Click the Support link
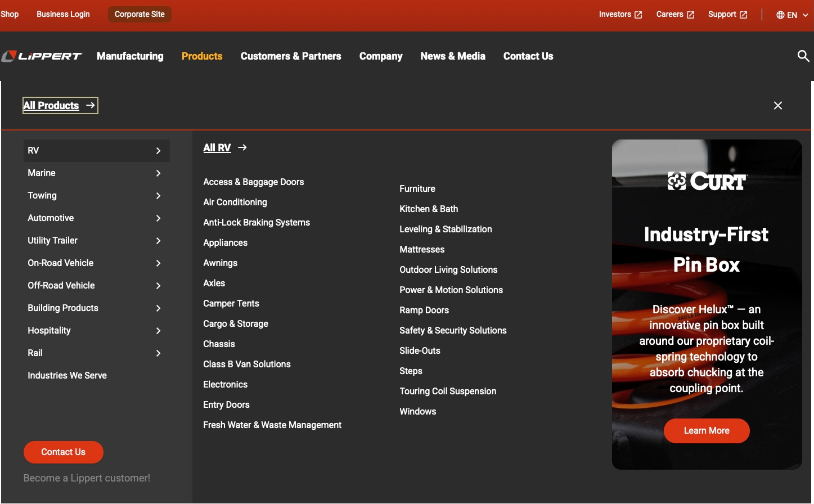This screenshot has height=504, width=814. coord(722,14)
